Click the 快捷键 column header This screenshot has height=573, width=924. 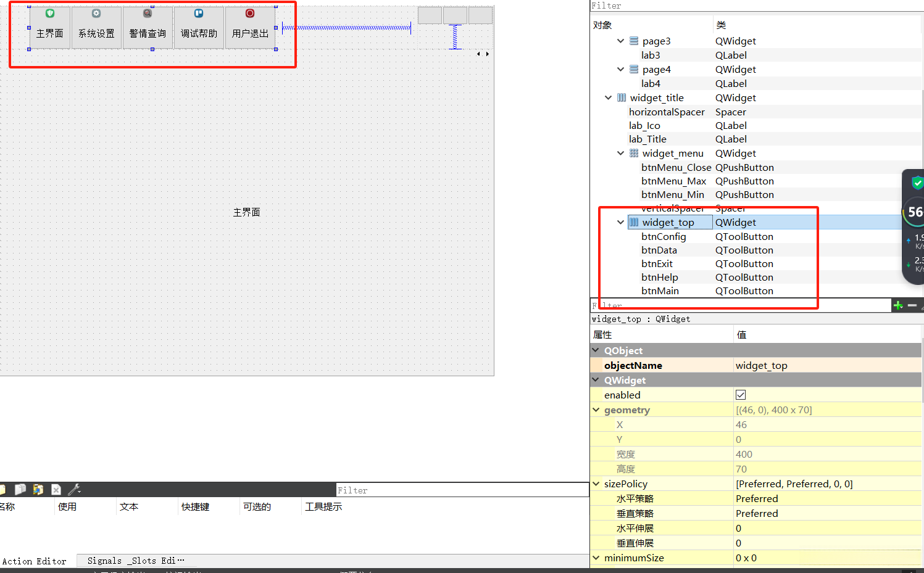point(196,507)
